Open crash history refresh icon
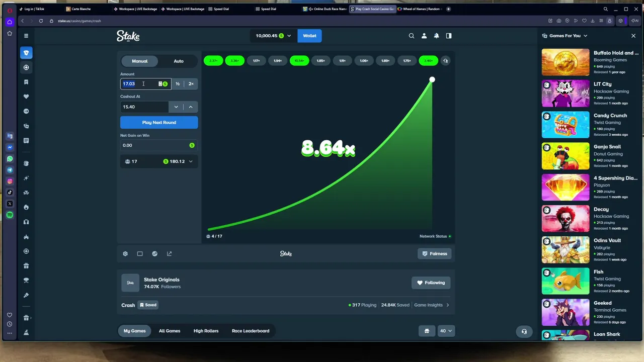The image size is (644, 362). (x=445, y=61)
